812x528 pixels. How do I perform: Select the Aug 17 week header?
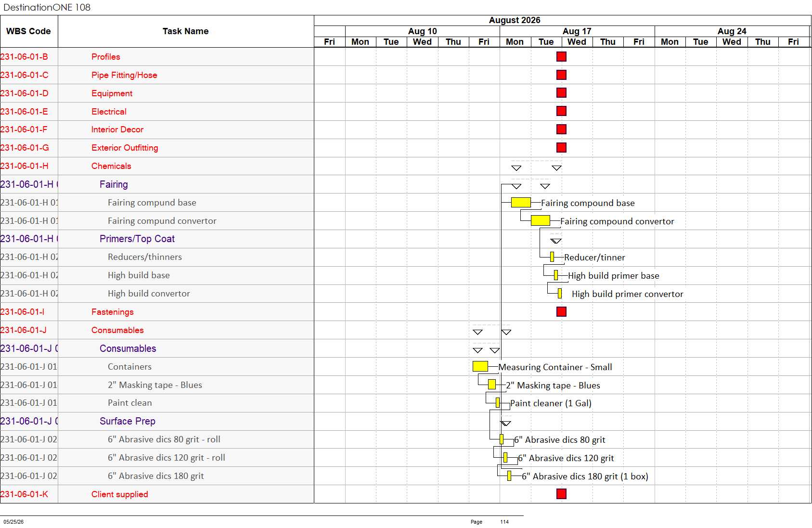(x=577, y=31)
